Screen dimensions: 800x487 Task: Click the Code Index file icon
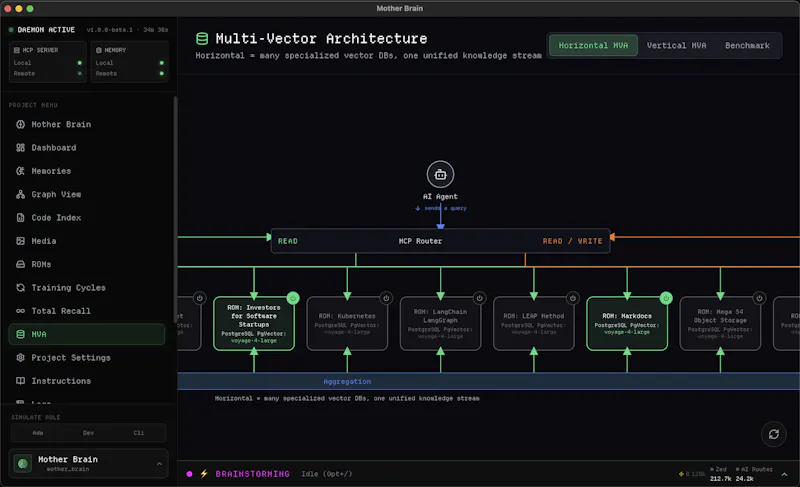click(20, 218)
